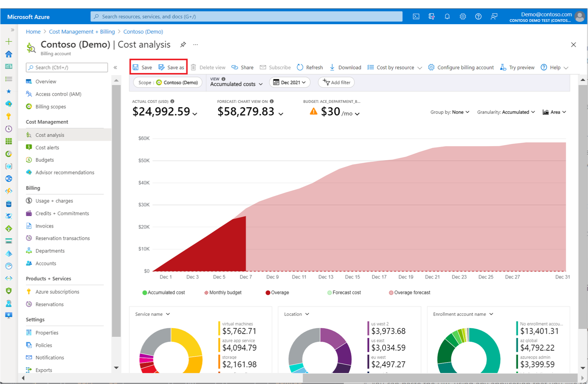This screenshot has height=392, width=588.
Task: Toggle the Forecast cost legend item
Action: [x=344, y=292]
